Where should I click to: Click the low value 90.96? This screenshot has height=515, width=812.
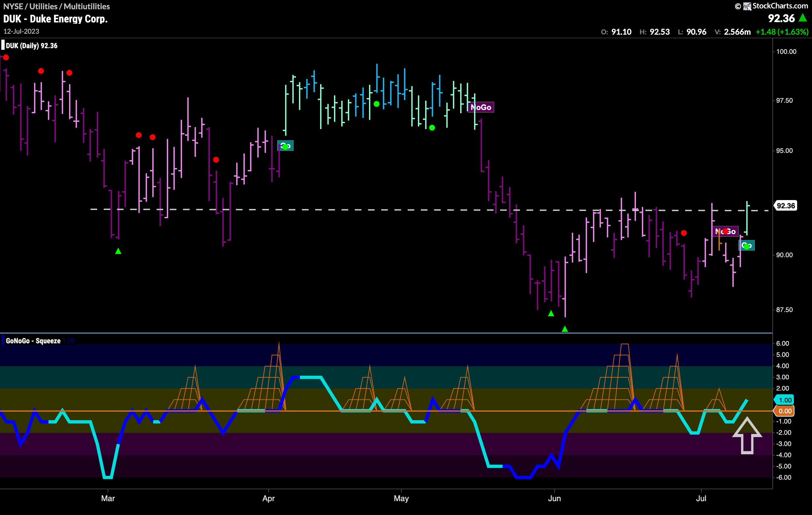pyautogui.click(x=696, y=32)
